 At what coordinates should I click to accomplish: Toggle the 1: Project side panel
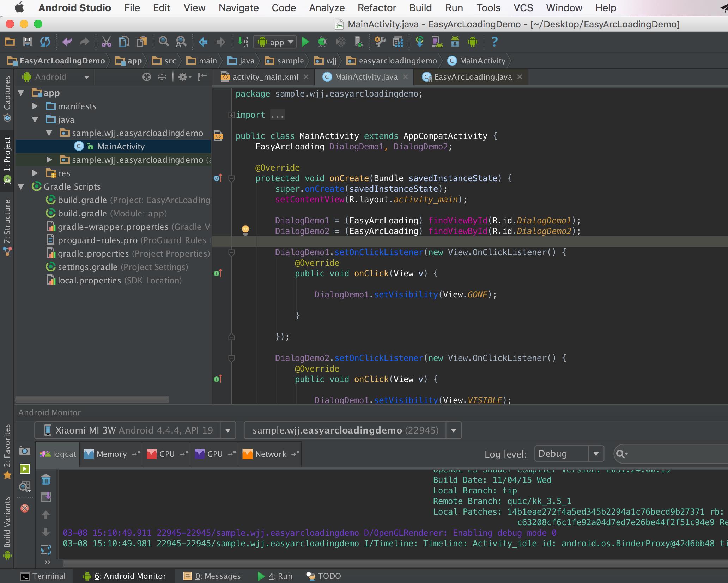coord(7,160)
